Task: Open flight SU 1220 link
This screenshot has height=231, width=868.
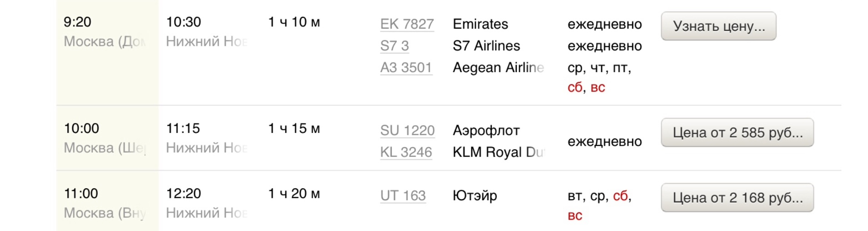Action: [407, 131]
